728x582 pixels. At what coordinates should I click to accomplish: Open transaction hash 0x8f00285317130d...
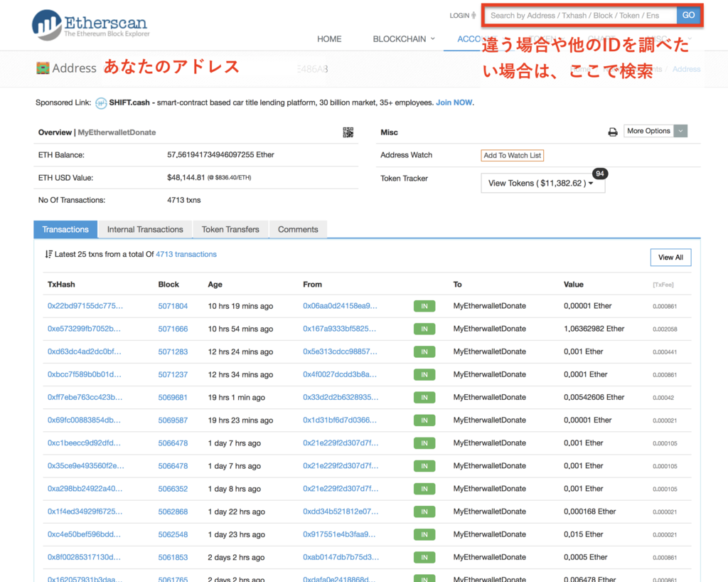coord(84,557)
